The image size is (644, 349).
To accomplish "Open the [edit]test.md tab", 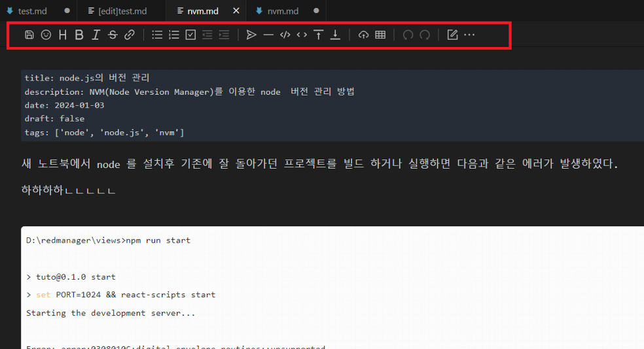I will 122,11.
